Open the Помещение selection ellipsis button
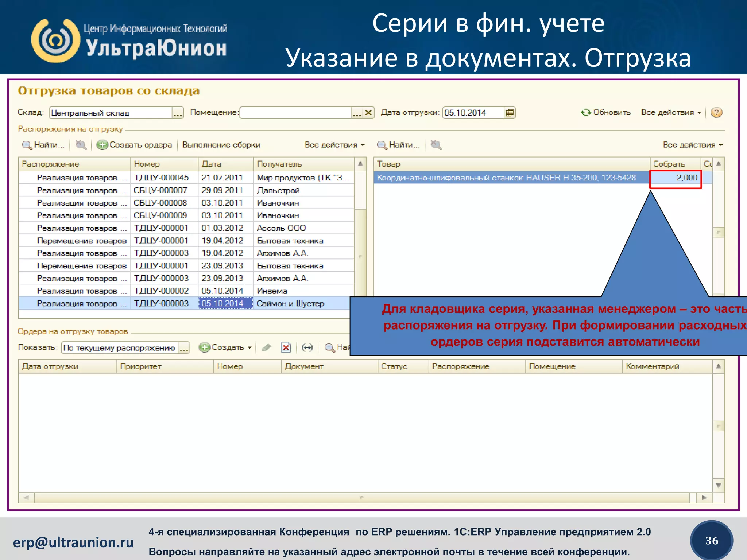Image resolution: width=747 pixels, height=560 pixels. pyautogui.click(x=357, y=113)
